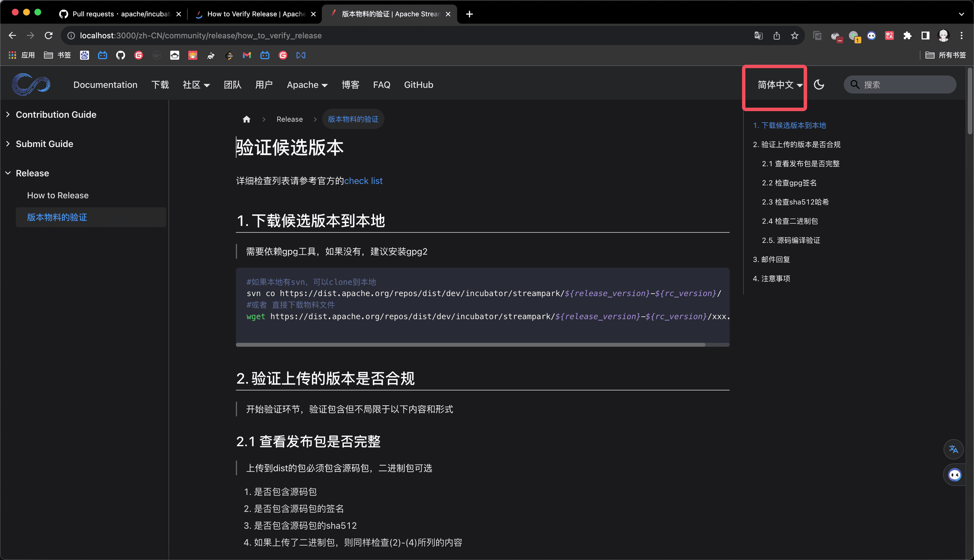Open How to Release sidebar page
Screen dimensions: 974x560
pyautogui.click(x=58, y=195)
